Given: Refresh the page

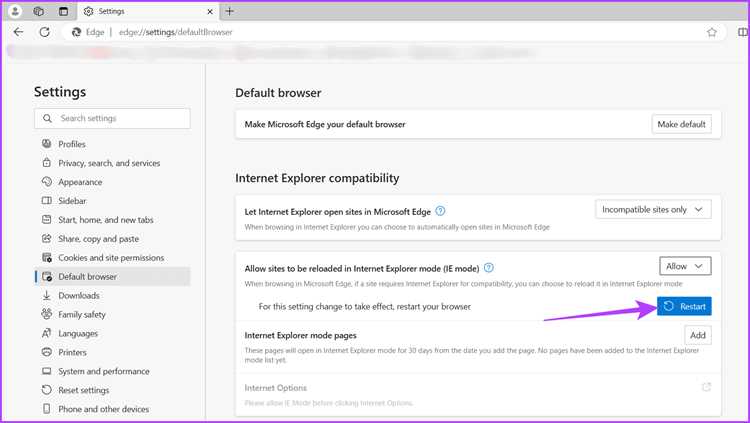Looking at the screenshot, I should coord(44,32).
